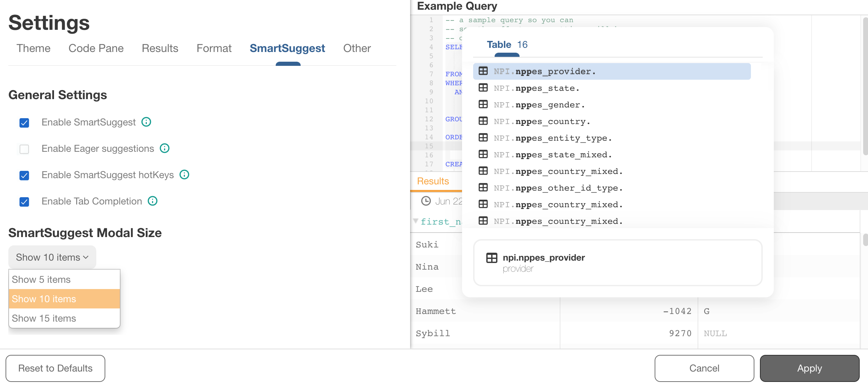Select the SmartSuggest tab
This screenshot has height=384, width=868.
pos(287,48)
